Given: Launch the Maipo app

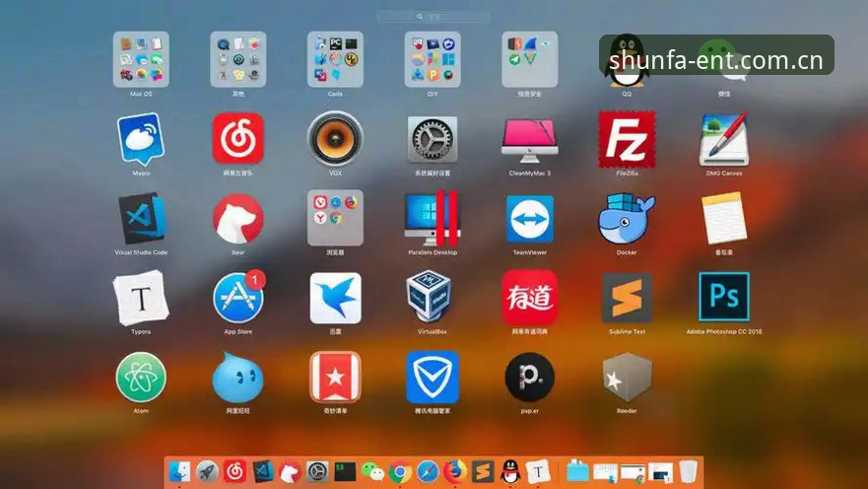Looking at the screenshot, I should coord(141,138).
